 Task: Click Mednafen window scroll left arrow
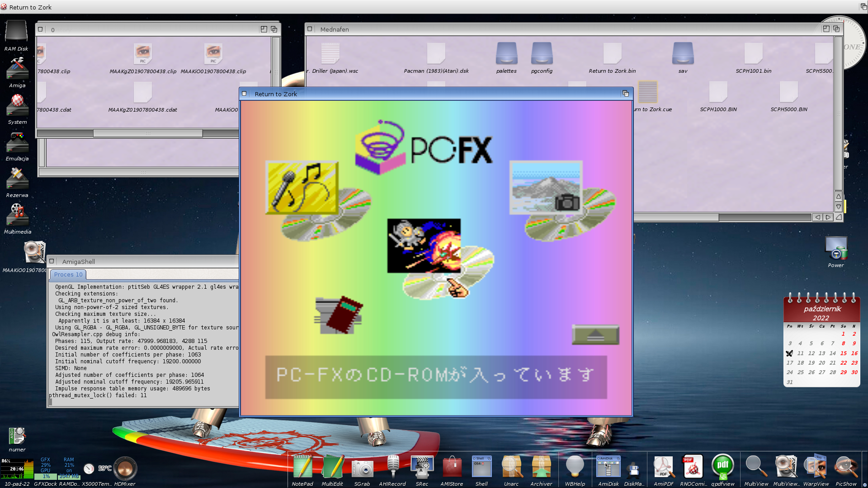pyautogui.click(x=818, y=217)
